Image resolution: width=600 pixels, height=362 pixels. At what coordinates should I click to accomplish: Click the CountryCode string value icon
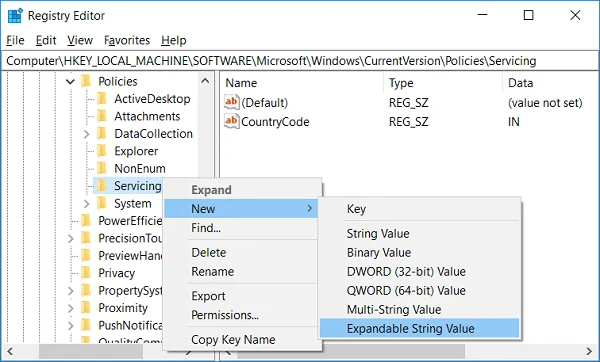232,121
